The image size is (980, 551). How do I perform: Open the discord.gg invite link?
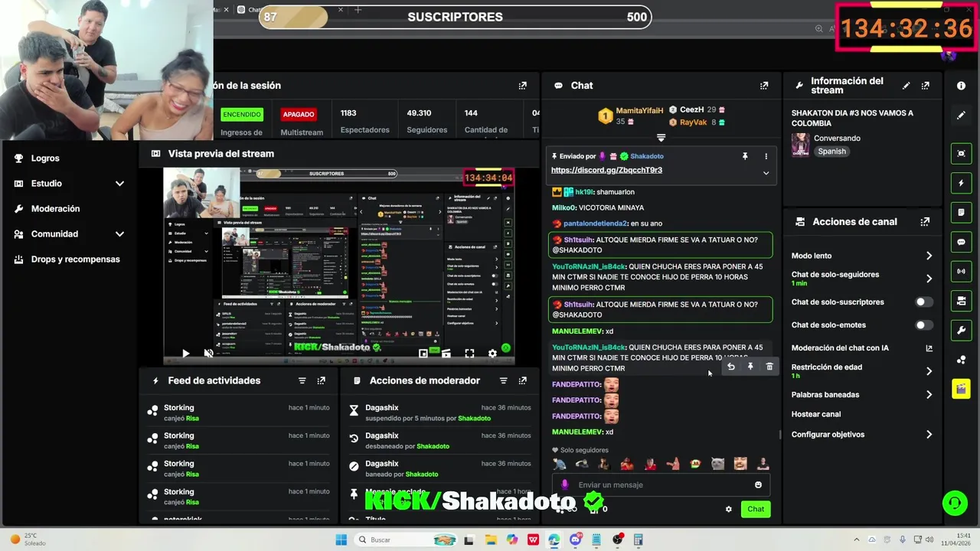(606, 170)
